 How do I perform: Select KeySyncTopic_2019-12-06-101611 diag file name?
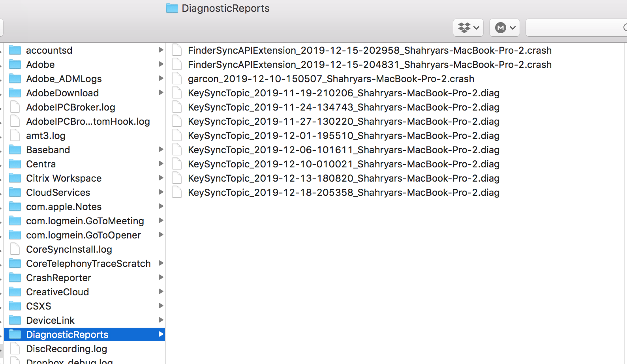point(344,150)
